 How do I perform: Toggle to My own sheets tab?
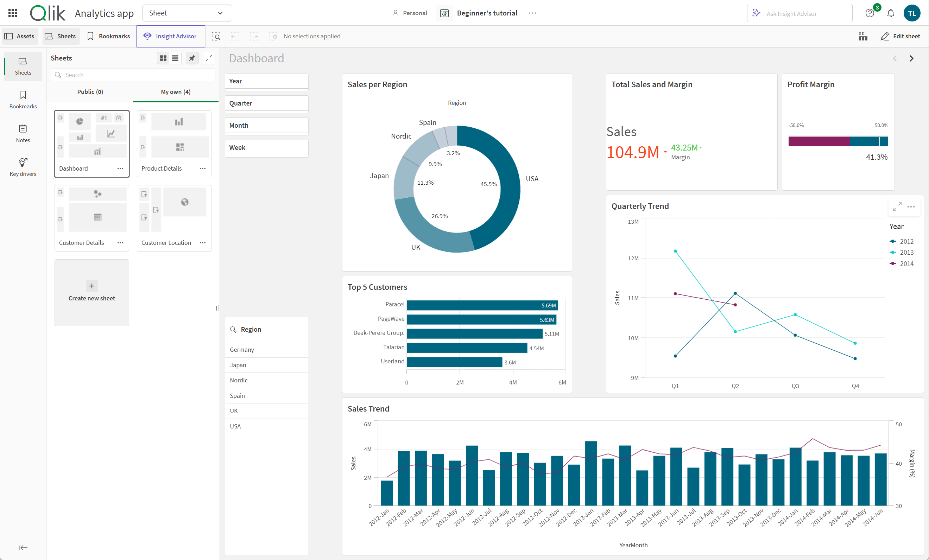175,91
